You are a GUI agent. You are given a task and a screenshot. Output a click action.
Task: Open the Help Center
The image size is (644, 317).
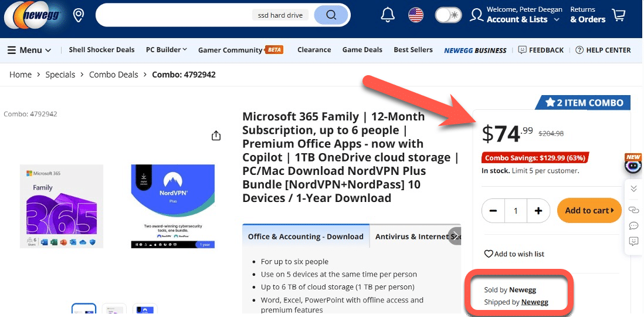[603, 50]
